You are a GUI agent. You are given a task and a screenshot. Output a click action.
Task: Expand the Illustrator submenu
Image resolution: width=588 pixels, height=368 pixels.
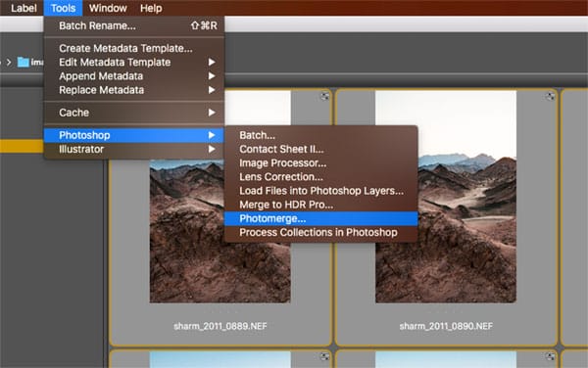coord(134,149)
